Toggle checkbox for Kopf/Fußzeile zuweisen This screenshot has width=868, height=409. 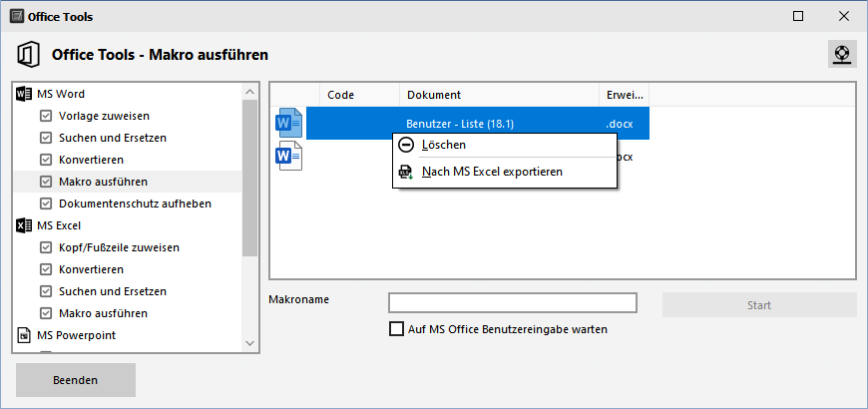[x=45, y=248]
